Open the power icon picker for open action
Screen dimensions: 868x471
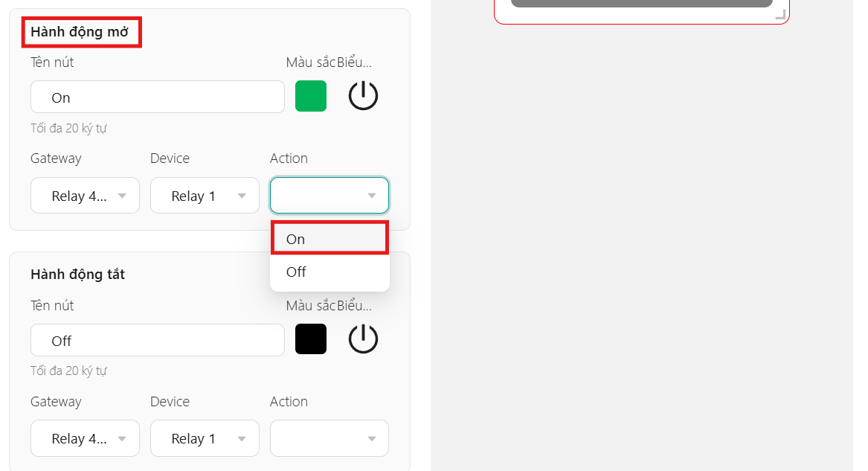pos(363,96)
